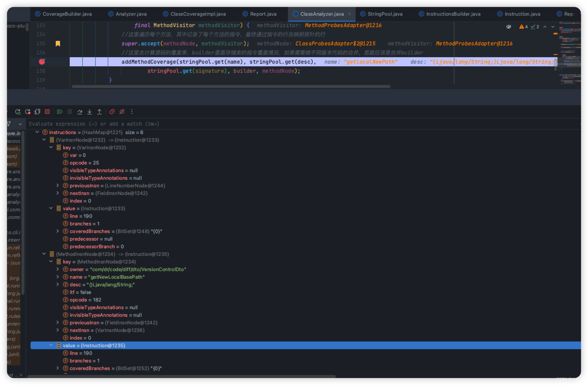
Task: Step into the method
Action: tap(89, 112)
